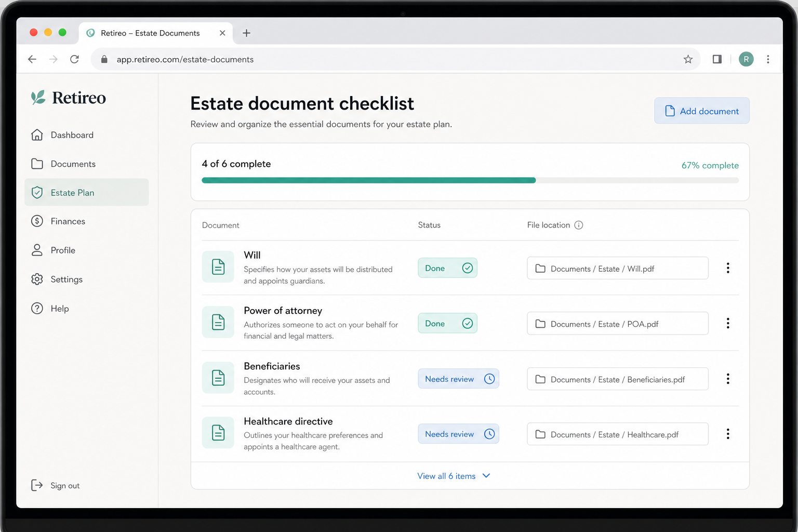798x532 pixels.
Task: Click the Help question mark icon
Action: pyautogui.click(x=37, y=309)
